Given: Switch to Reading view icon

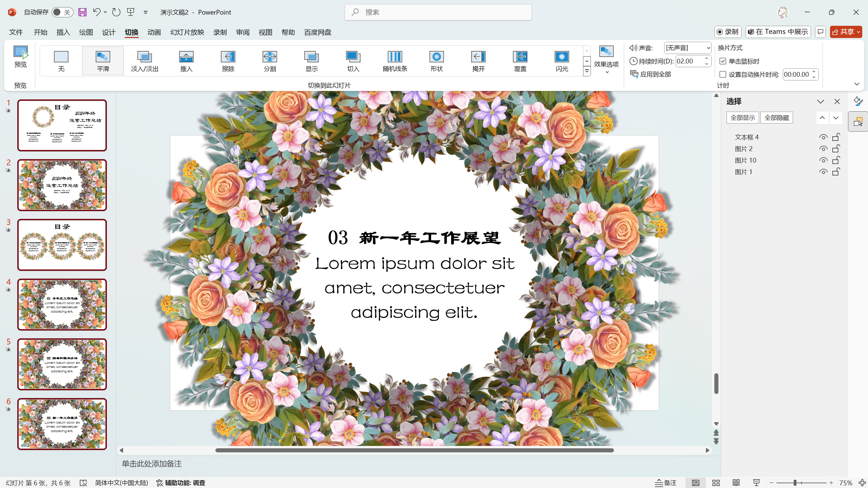Looking at the screenshot, I should pos(736,483).
